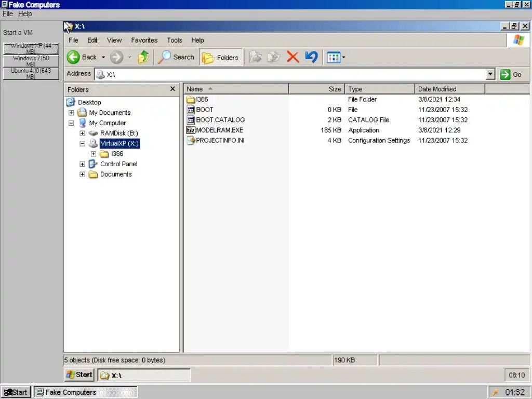Open Fake Computers File menu

click(7, 14)
